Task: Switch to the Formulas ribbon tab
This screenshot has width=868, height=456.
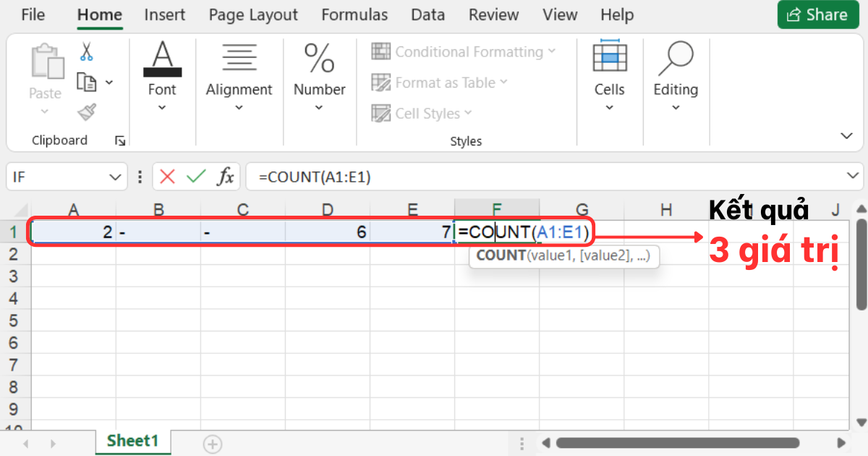Action: point(354,14)
